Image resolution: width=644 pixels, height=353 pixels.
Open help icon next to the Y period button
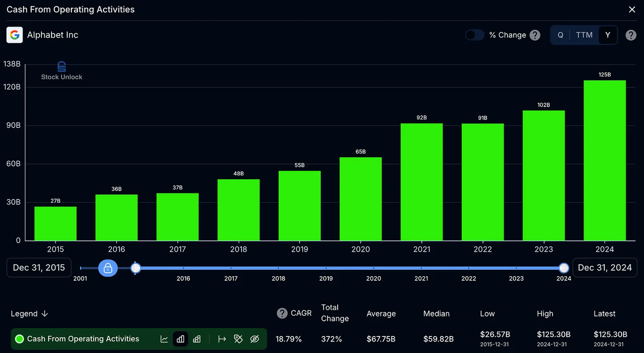pyautogui.click(x=631, y=35)
